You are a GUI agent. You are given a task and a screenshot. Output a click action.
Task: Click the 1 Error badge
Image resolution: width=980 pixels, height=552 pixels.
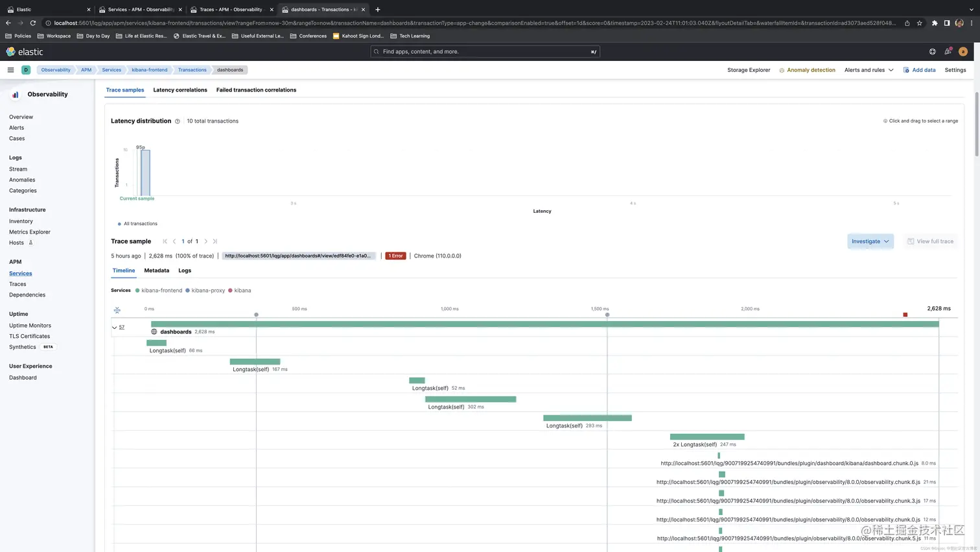[395, 256]
